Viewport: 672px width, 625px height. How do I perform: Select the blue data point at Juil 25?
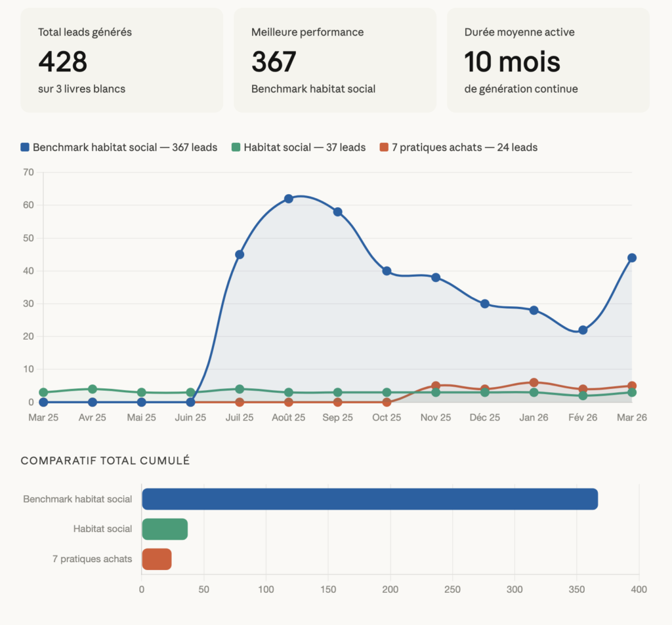pos(240,254)
